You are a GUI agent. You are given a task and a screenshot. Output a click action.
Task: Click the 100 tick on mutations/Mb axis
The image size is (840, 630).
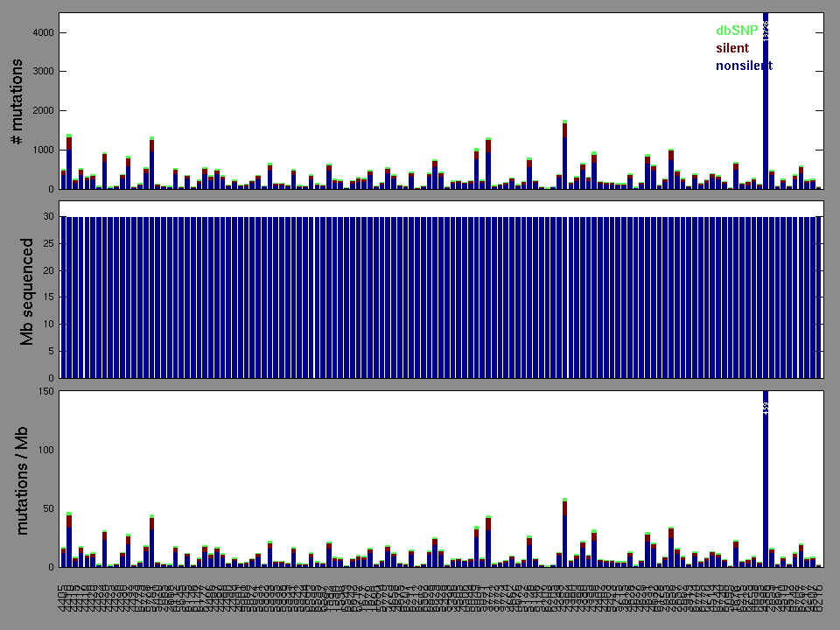(45, 450)
